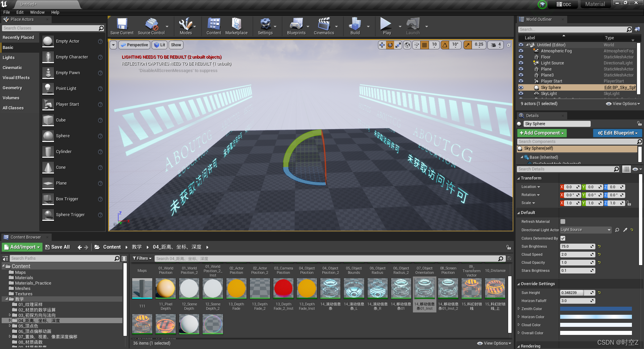
Task: Browse to Light Source with magnifier icon
Action: pos(617,230)
